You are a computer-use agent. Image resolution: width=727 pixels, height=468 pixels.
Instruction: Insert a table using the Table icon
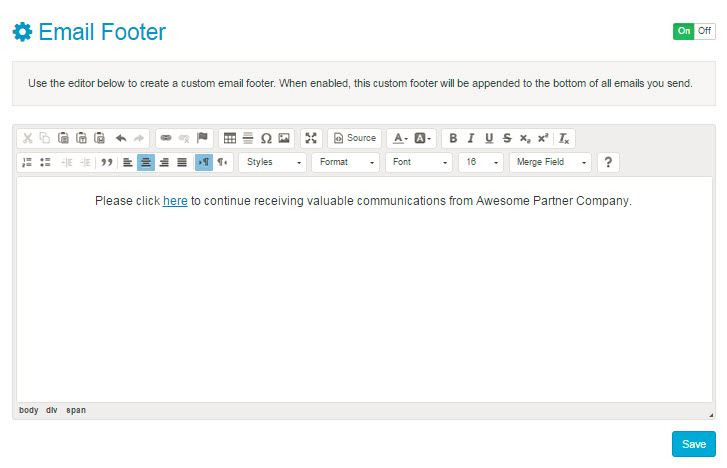tap(230, 138)
